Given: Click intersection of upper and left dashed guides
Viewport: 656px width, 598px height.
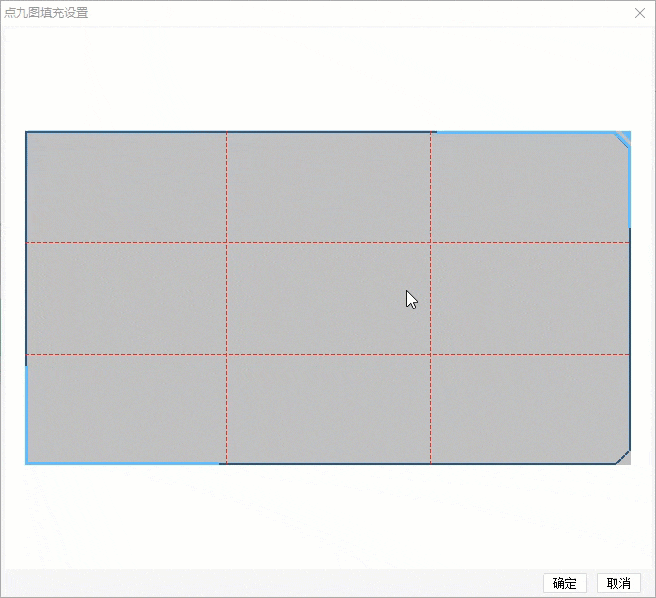Looking at the screenshot, I should [226, 242].
